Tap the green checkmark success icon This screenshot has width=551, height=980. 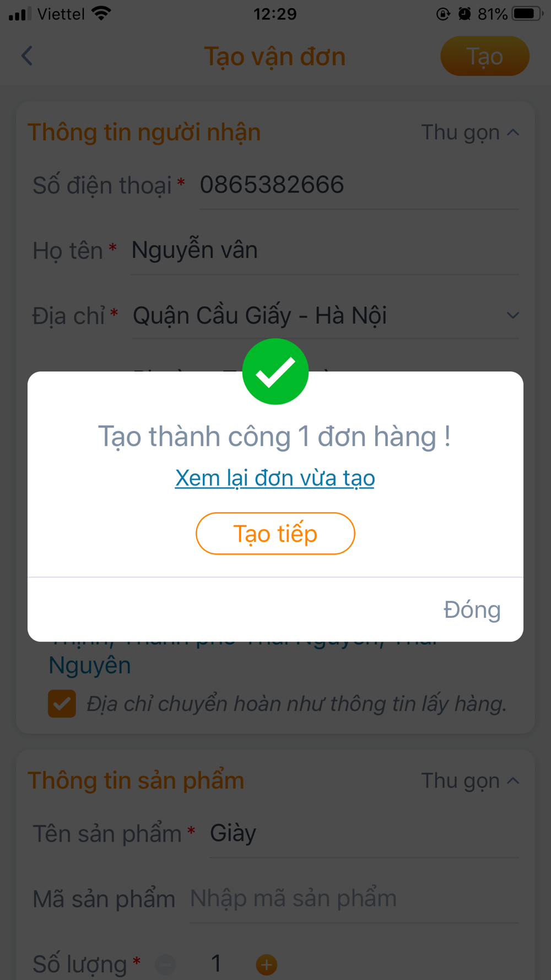275,371
